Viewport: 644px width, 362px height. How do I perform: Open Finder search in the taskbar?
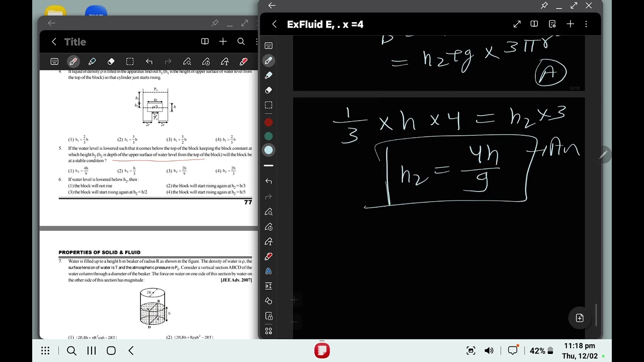pos(71,351)
